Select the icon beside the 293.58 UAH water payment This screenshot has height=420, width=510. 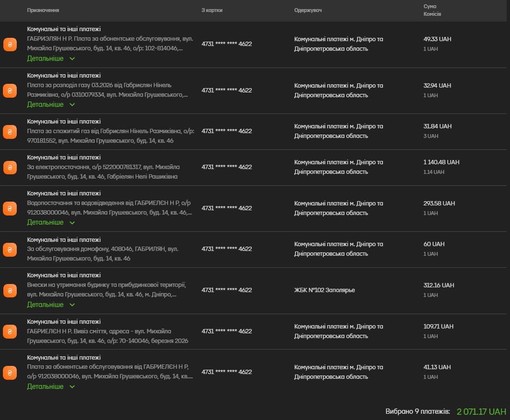pyautogui.click(x=10, y=208)
